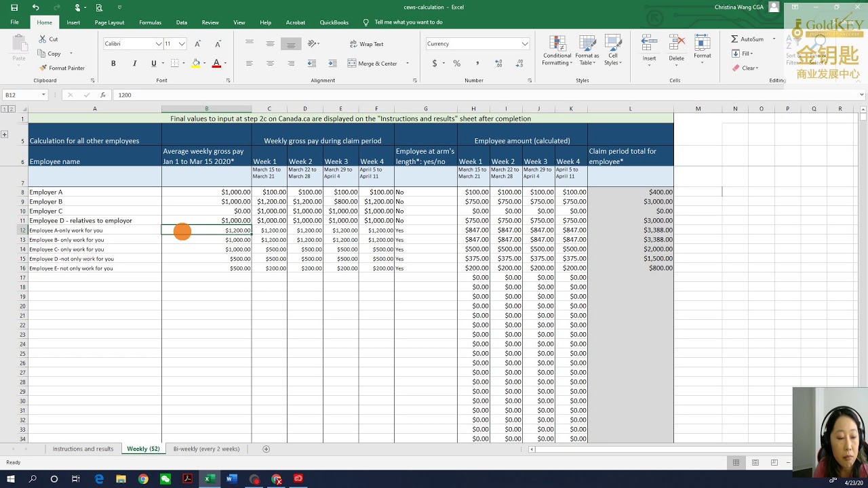Open the Fill dropdown
868x488 pixels.
pyautogui.click(x=744, y=54)
